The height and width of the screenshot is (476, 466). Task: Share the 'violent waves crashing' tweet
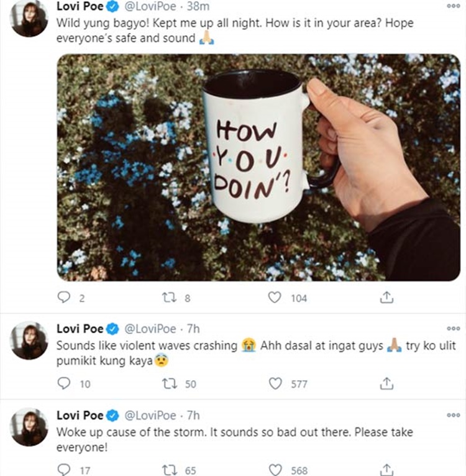pos(386,383)
